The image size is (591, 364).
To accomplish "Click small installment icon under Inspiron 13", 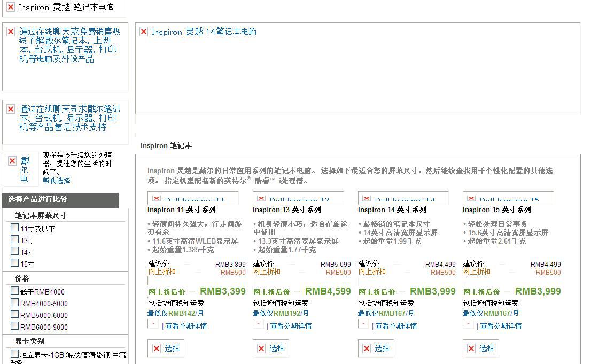I will [258, 323].
